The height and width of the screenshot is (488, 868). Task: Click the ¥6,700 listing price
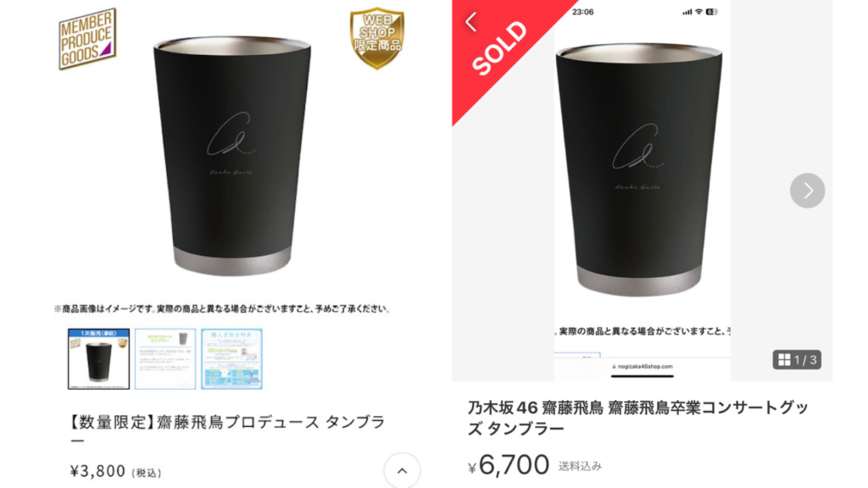(509, 465)
